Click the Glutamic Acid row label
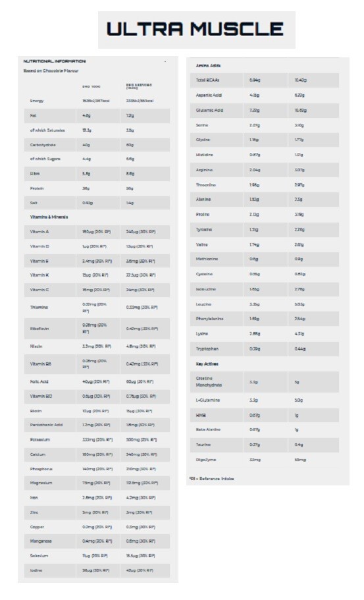 tap(209, 110)
